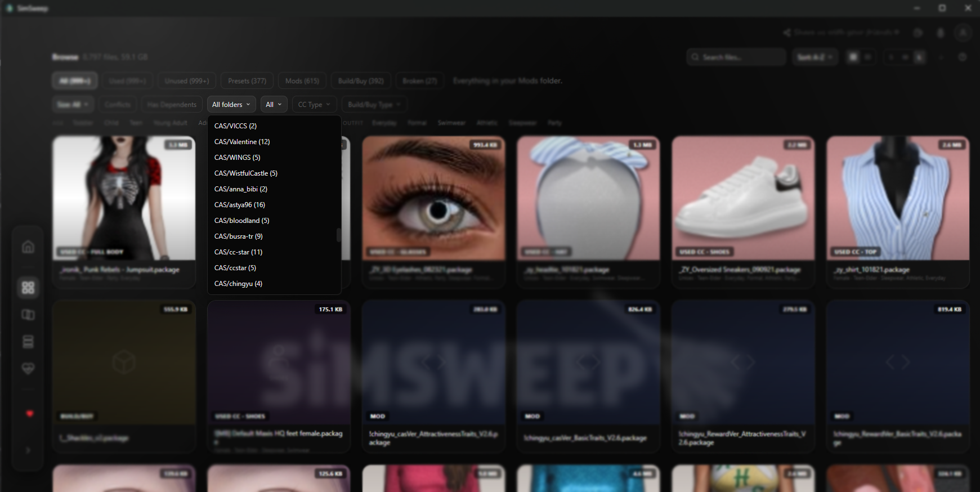Image resolution: width=980 pixels, height=492 pixels.
Task: Collapse the All folders dropdown
Action: [231, 105]
